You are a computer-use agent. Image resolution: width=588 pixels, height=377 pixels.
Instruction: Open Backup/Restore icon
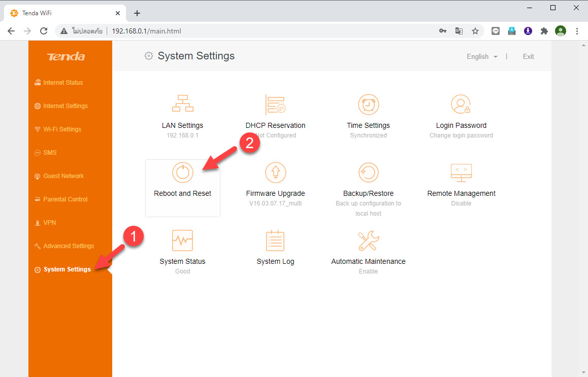coord(368,173)
